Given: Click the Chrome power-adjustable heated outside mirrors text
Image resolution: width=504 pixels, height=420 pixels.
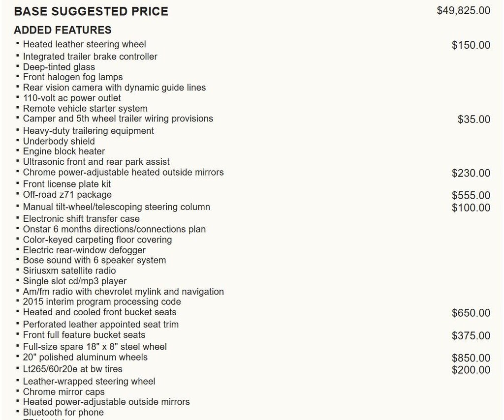Looking at the screenshot, I should click(x=123, y=172).
